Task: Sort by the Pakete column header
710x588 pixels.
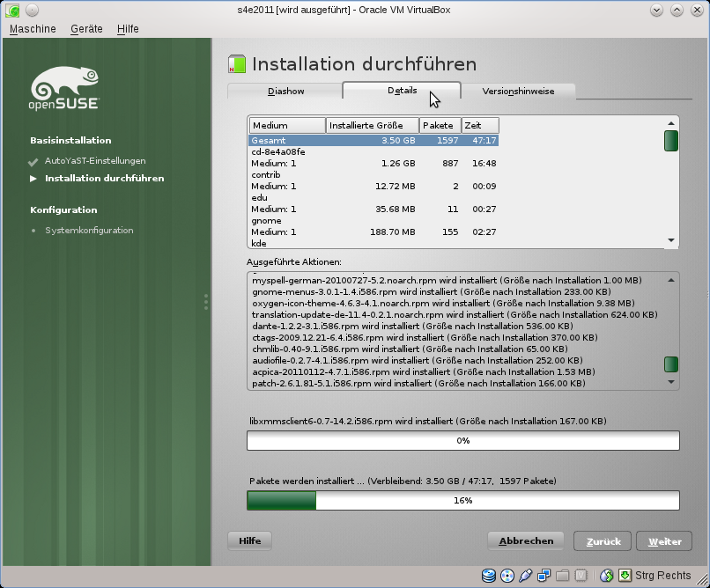Action: [440, 125]
